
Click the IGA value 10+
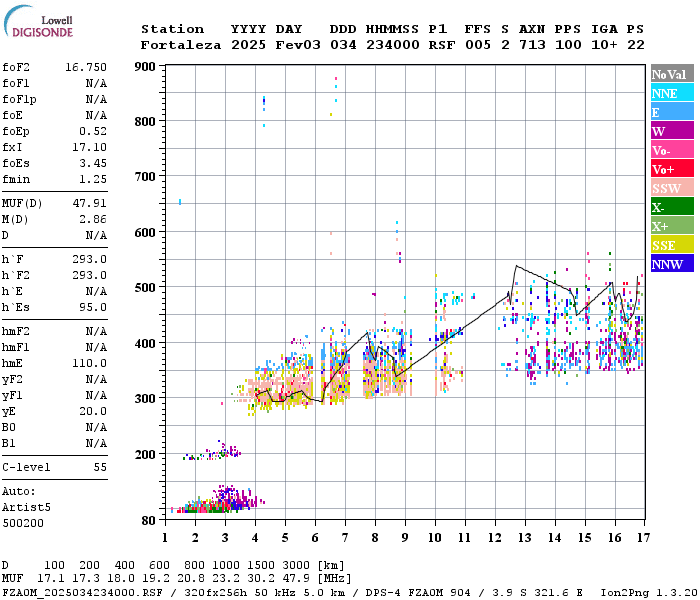click(x=604, y=45)
